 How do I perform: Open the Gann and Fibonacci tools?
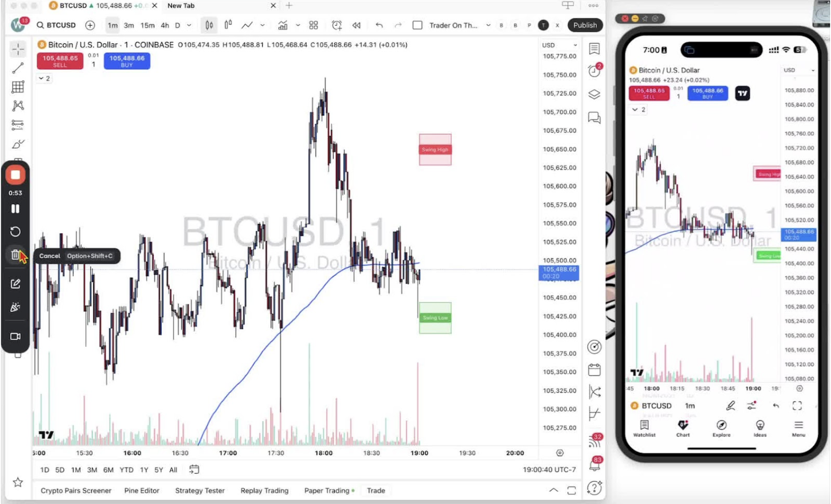click(18, 87)
